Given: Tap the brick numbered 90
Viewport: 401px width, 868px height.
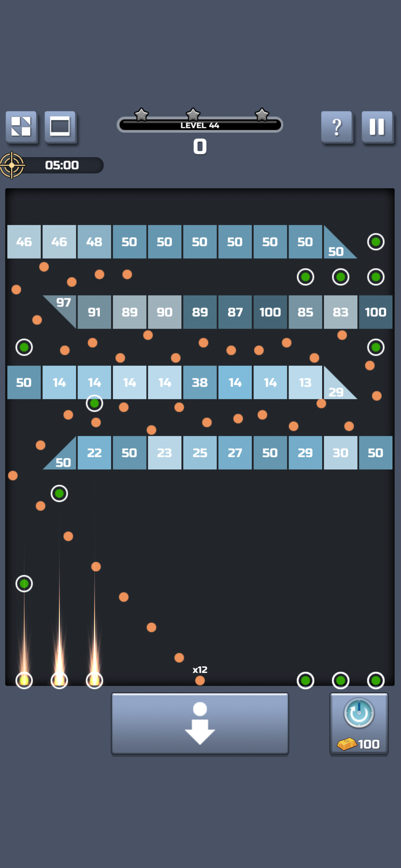Looking at the screenshot, I should coord(164,312).
